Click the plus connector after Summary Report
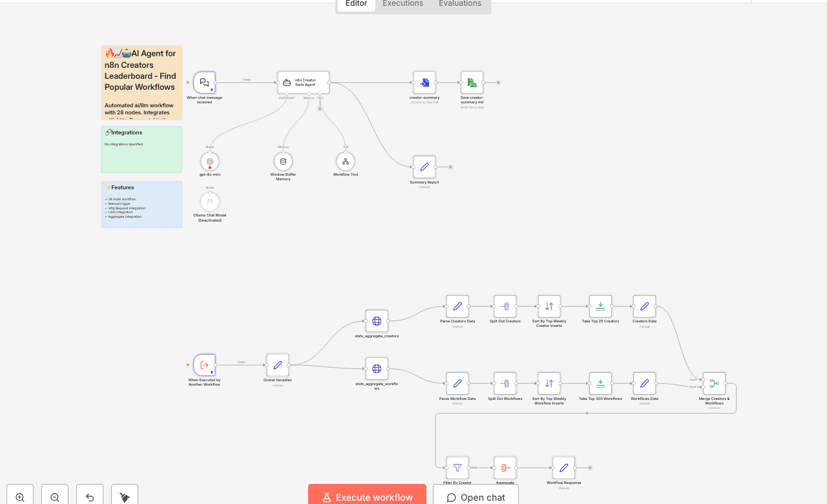The width and height of the screenshot is (827, 504). [450, 166]
